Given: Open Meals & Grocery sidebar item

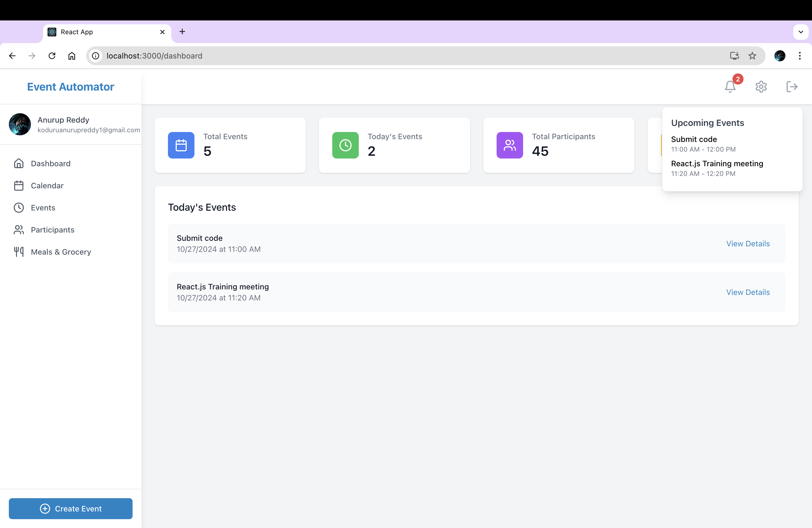Looking at the screenshot, I should point(61,252).
